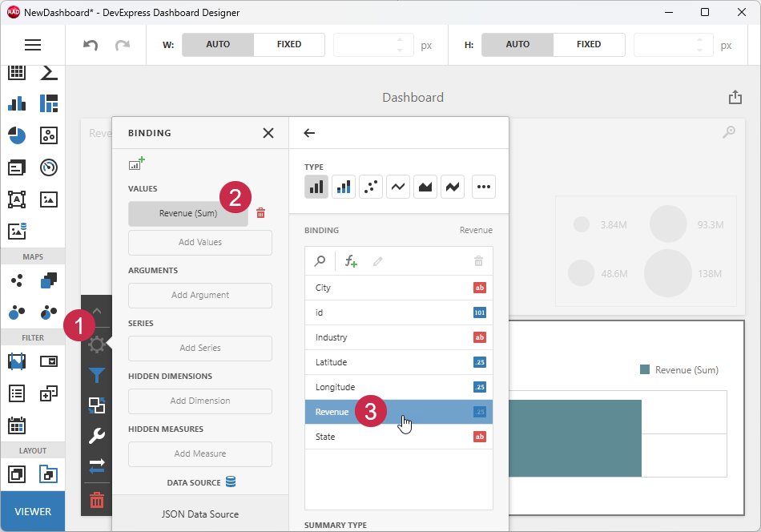Switch chart type to Line
This screenshot has width=761, height=532.
click(x=397, y=185)
